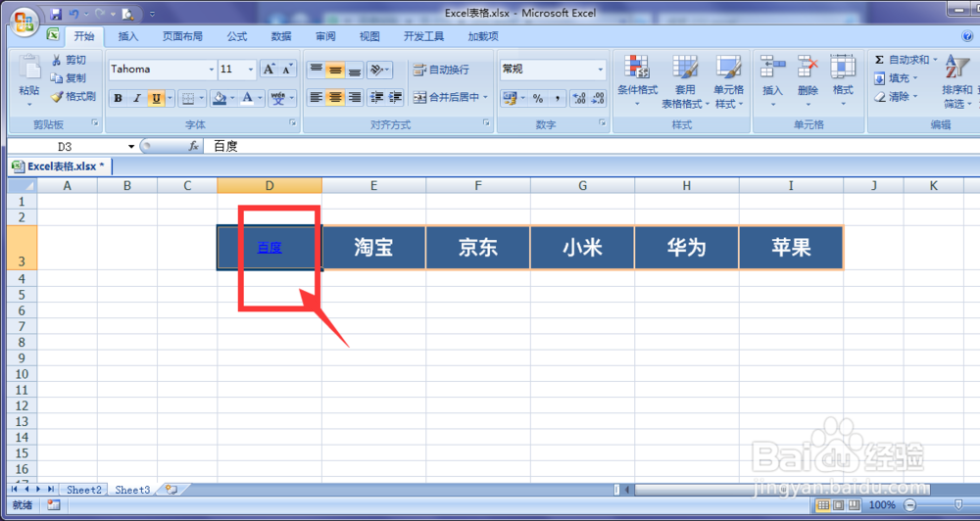Switch to 视图 ribbon tab

(369, 36)
